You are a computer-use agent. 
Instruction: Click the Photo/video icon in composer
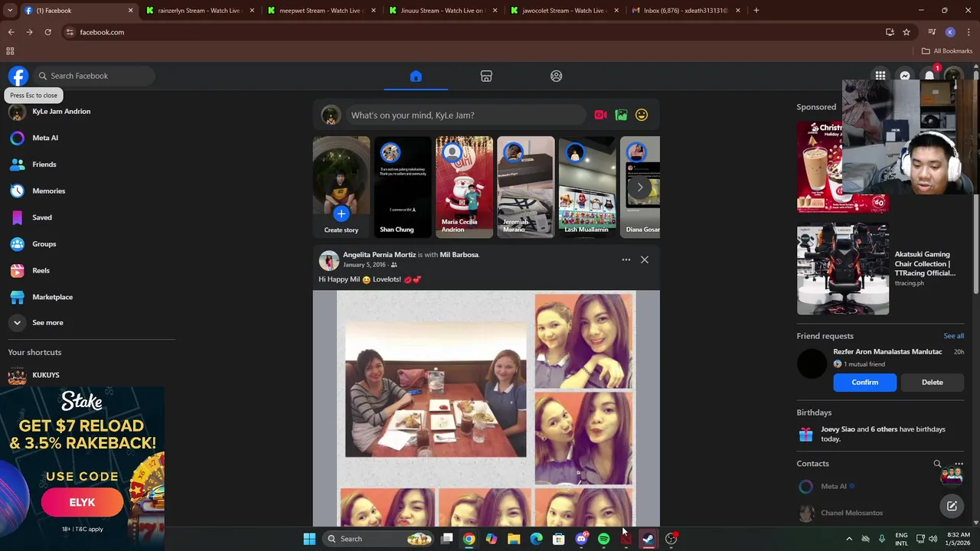(621, 115)
